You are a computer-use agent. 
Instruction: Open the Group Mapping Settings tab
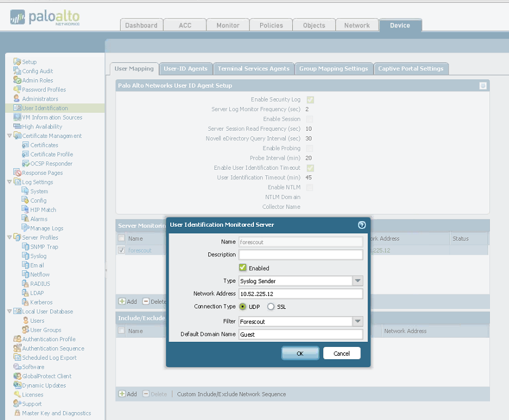(x=333, y=69)
